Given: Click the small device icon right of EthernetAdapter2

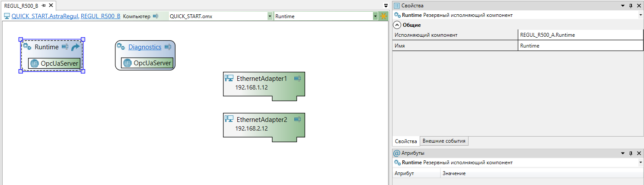Looking at the screenshot, I should pos(297,119).
